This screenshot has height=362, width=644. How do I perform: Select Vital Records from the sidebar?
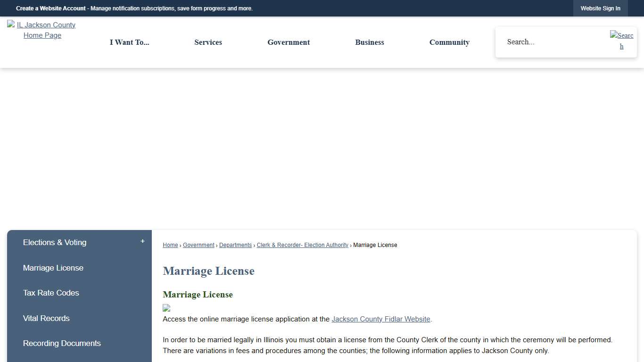tap(46, 318)
